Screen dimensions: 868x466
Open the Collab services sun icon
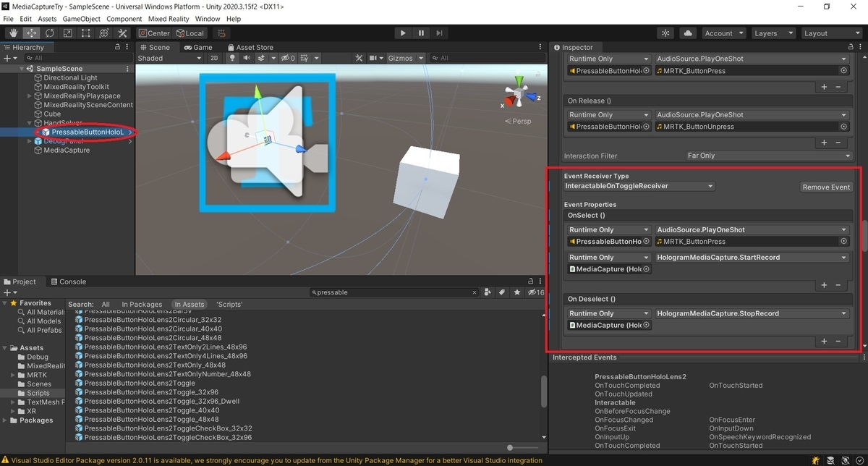pyautogui.click(x=665, y=33)
